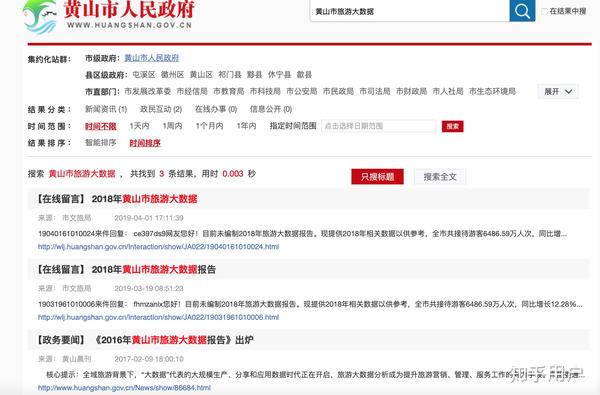The height and width of the screenshot is (395, 600).
Task: Click timestamp 2017-02-09 18:00:10
Action: [x=149, y=359]
